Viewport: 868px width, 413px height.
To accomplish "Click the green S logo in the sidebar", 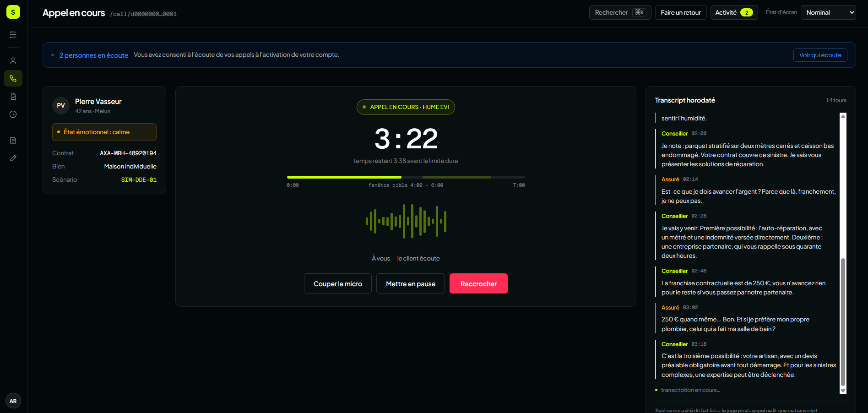I will pos(13,12).
